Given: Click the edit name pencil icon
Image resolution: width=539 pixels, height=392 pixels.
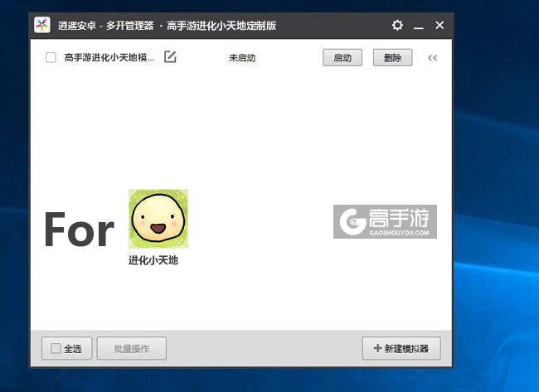Looking at the screenshot, I should (170, 56).
